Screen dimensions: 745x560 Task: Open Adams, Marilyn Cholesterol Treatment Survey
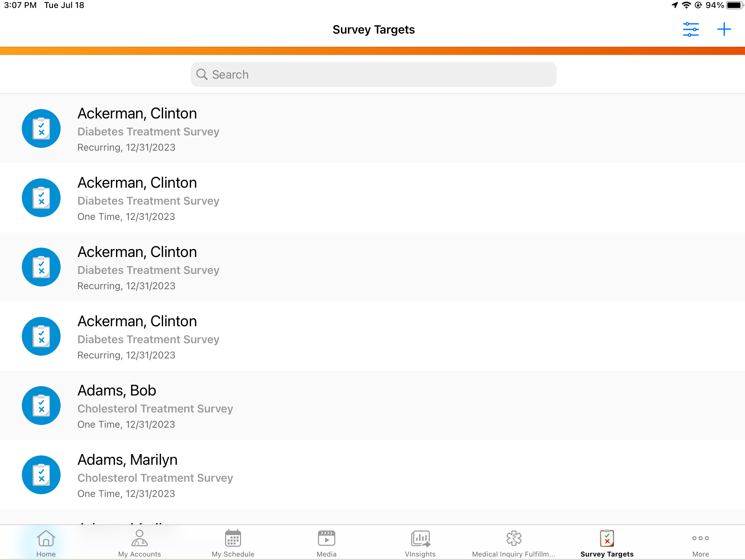155,477
